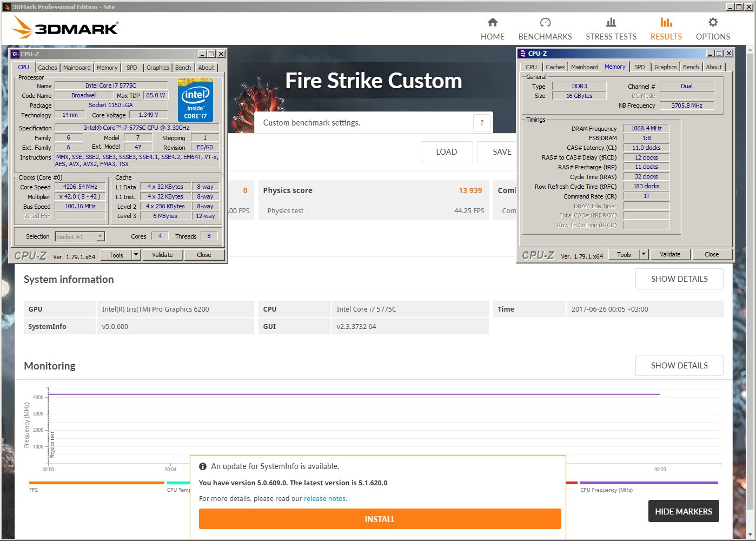Viewport: 756px width, 541px height.
Task: Click the Time value 2017-06-26 00:05
Action: [x=609, y=309]
